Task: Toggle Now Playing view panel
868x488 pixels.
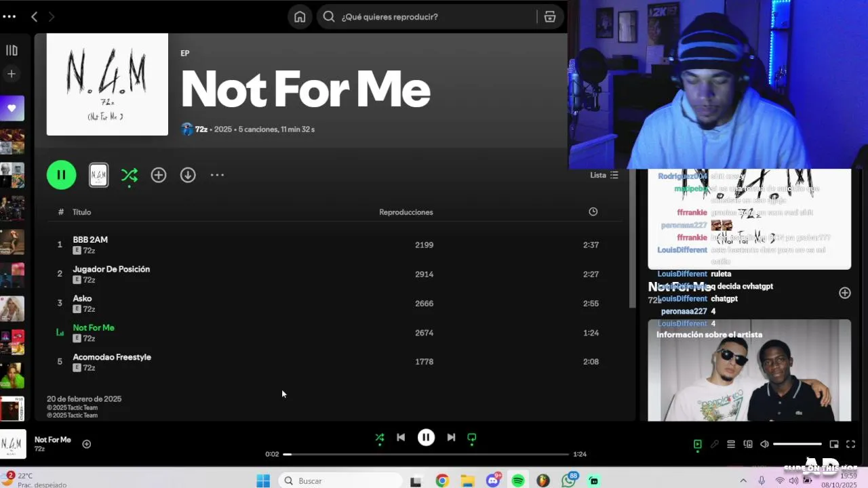Action: tap(697, 445)
